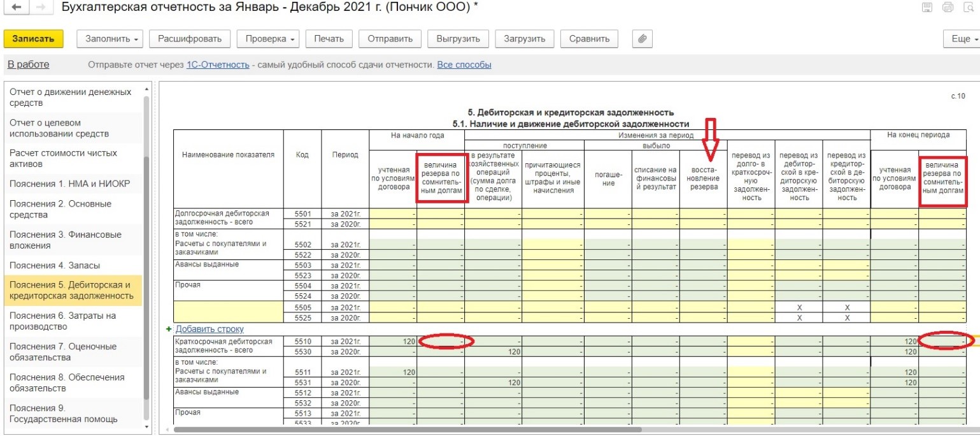
Task: Click the report title Бухгалтерская отчетность
Action: [x=269, y=8]
